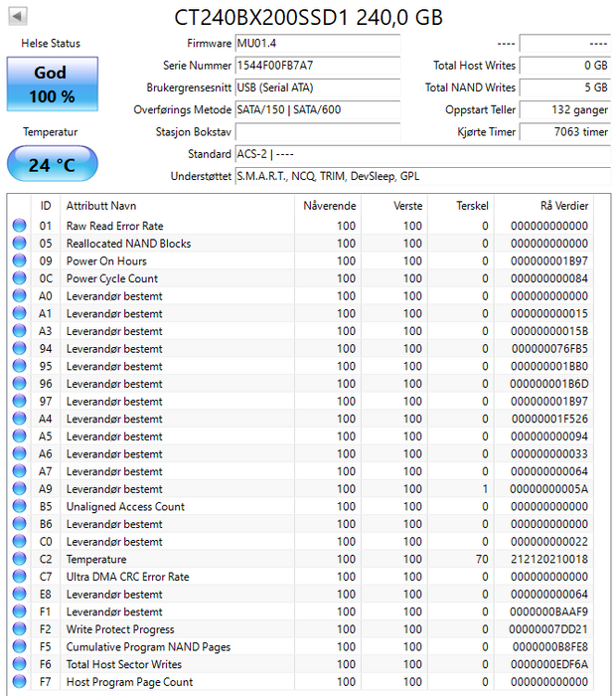This screenshot has width=616, height=696.
Task: Click the Kjørte Timer value field
Action: [564, 132]
